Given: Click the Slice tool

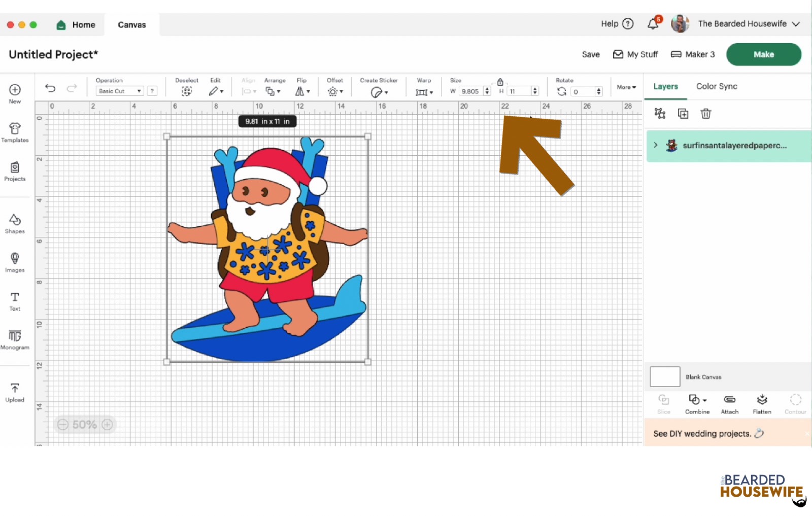Looking at the screenshot, I should pyautogui.click(x=664, y=404).
